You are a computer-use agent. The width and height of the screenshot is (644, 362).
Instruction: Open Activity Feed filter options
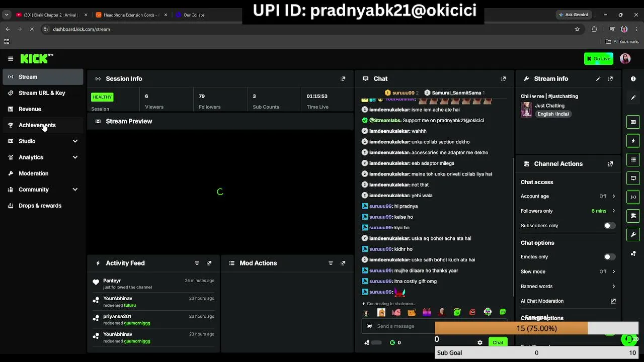(197, 263)
